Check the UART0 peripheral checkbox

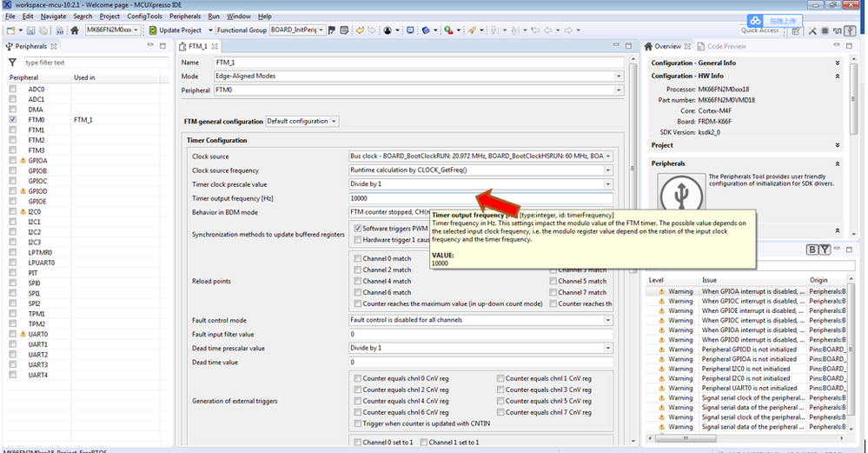coord(13,334)
